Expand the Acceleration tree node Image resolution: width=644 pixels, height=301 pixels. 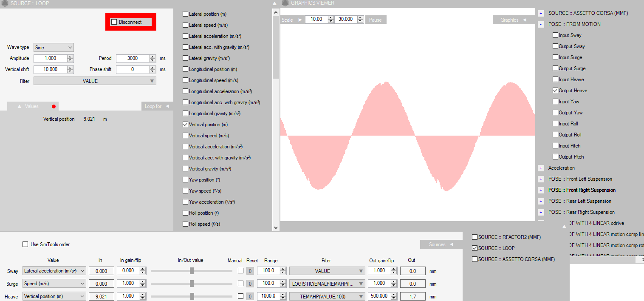coord(541,168)
